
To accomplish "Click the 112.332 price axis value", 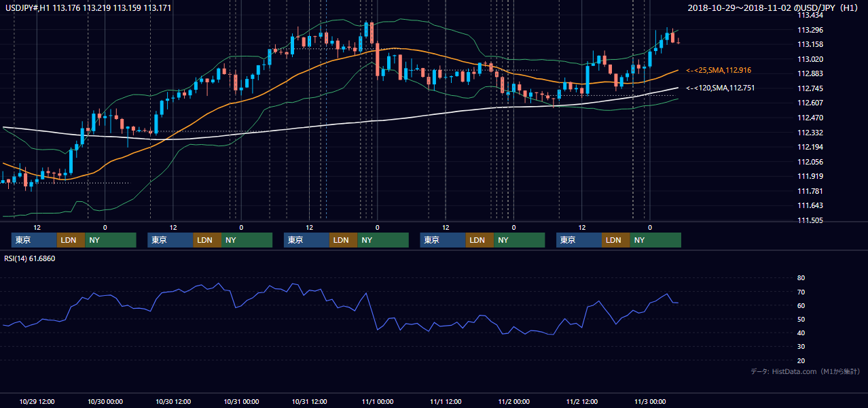I will coord(810,133).
